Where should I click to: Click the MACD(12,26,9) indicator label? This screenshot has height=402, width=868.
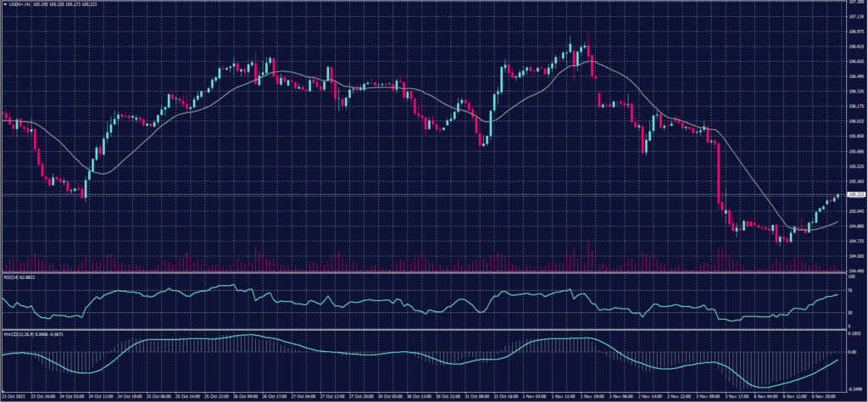18,332
